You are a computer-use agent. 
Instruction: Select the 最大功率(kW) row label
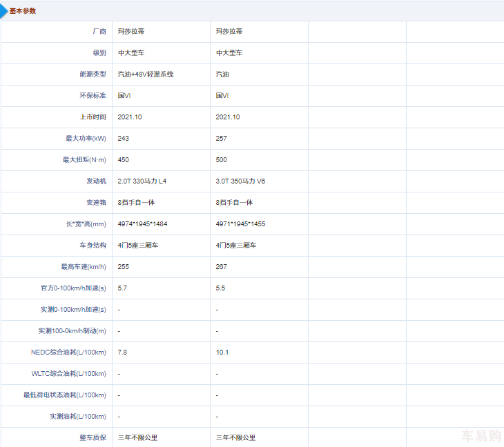coord(86,139)
